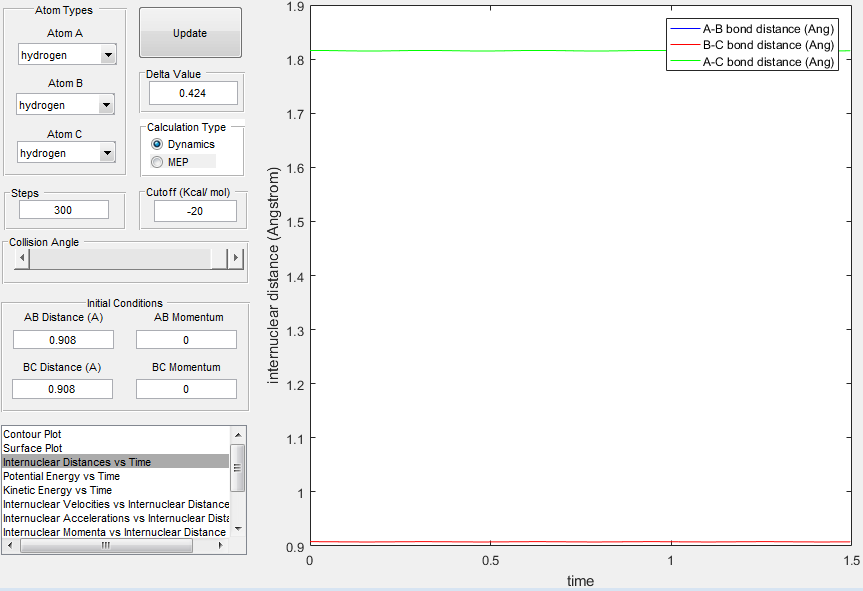The width and height of the screenshot is (863, 591).
Task: Click the Delta Value input field
Action: click(x=193, y=93)
